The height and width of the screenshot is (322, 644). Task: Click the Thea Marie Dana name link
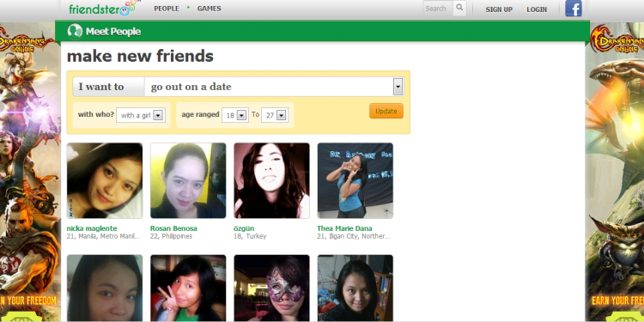[x=345, y=228]
